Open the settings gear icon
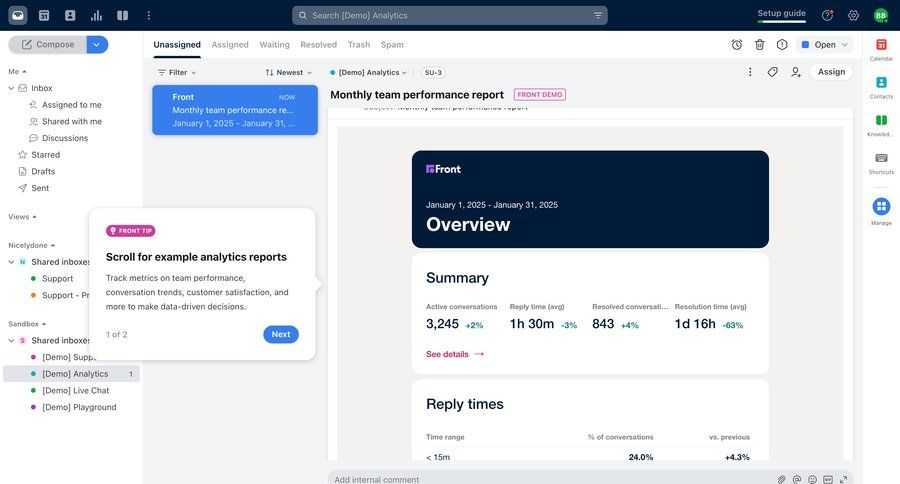The image size is (900, 484). tap(854, 16)
